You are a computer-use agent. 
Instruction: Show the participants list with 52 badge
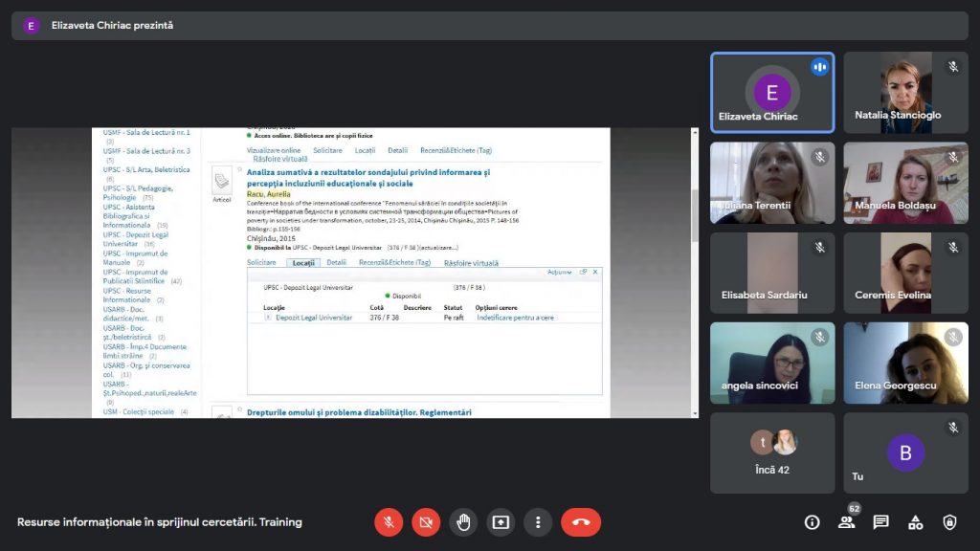coord(847,521)
